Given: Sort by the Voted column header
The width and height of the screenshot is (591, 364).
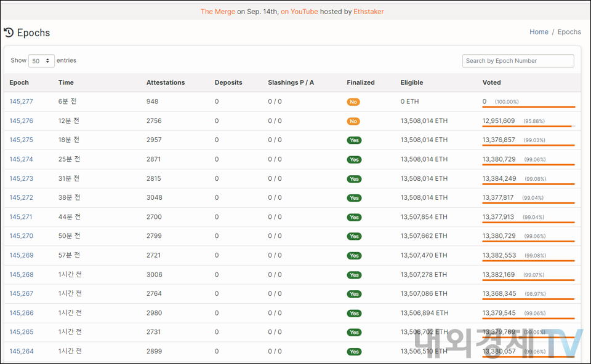Looking at the screenshot, I should tap(491, 82).
